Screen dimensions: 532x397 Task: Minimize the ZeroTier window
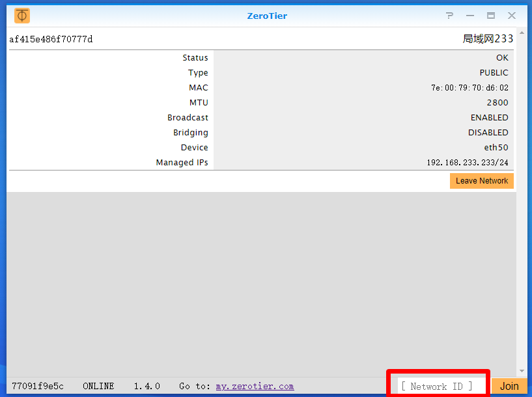(470, 16)
